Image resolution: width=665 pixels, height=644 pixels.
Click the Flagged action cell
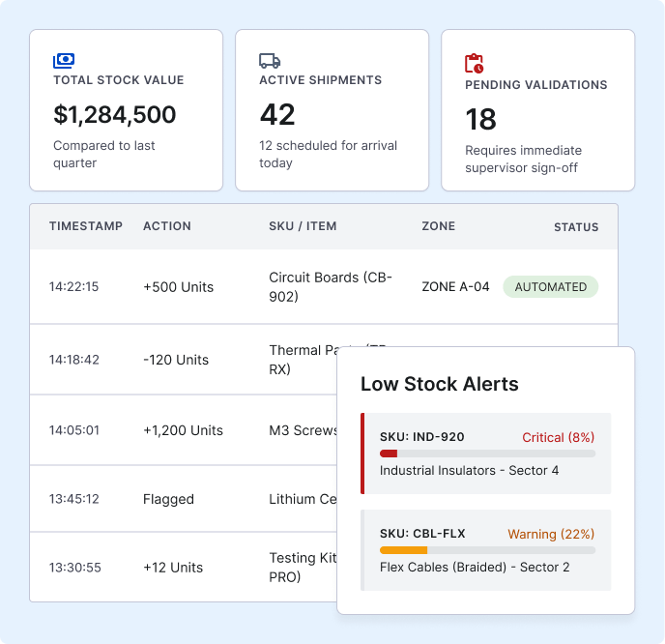click(168, 499)
